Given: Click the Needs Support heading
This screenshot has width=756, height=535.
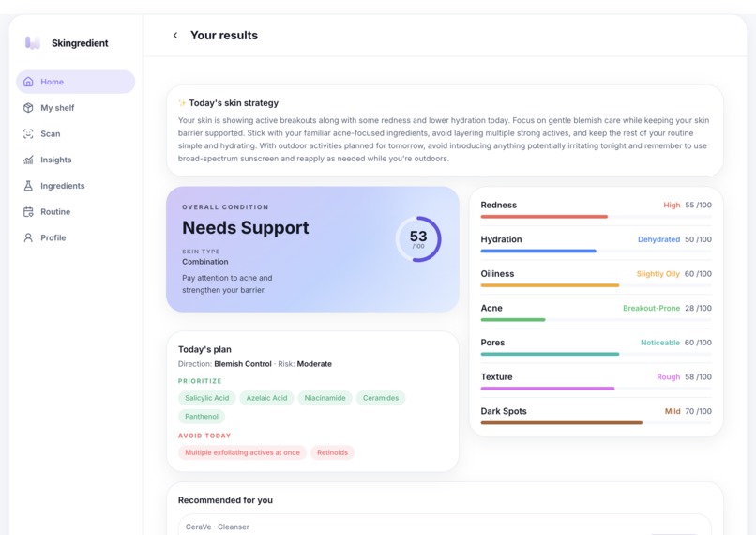Looking at the screenshot, I should click(x=246, y=228).
